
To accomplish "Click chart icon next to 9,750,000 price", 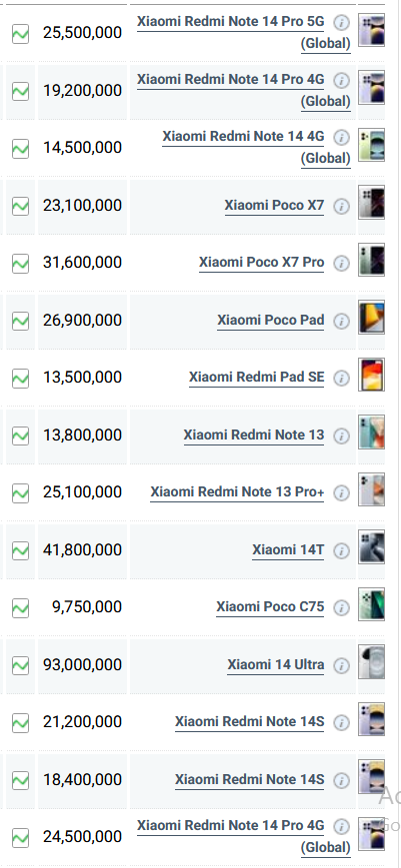I will 20,608.
